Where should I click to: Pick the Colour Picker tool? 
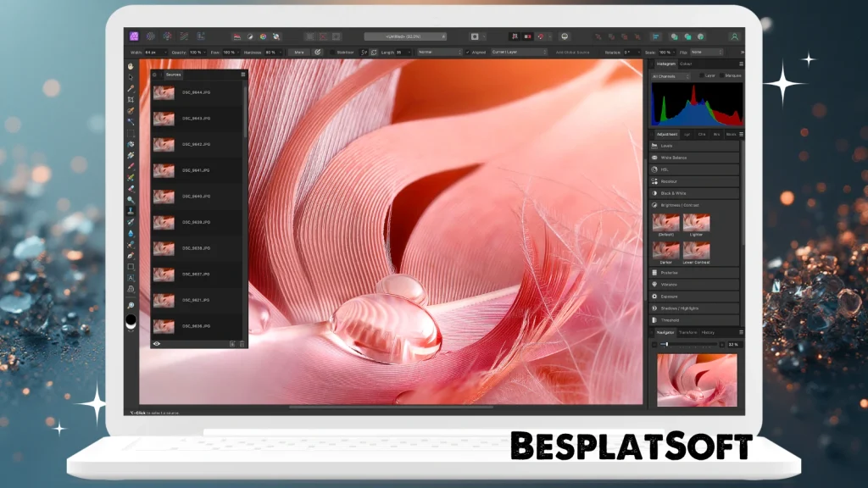point(131,87)
